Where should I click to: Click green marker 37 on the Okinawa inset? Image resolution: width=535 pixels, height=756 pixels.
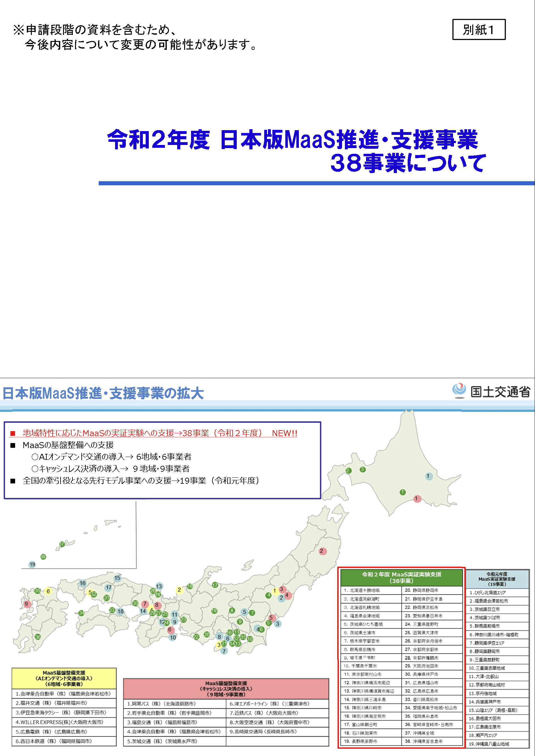(61, 544)
